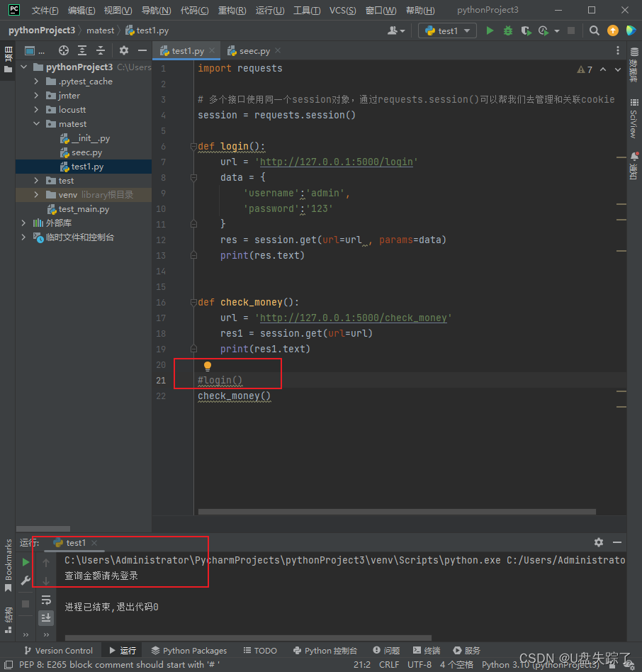Rerun test1 from the Run panel
This screenshot has width=642, height=672.
pos(26,562)
